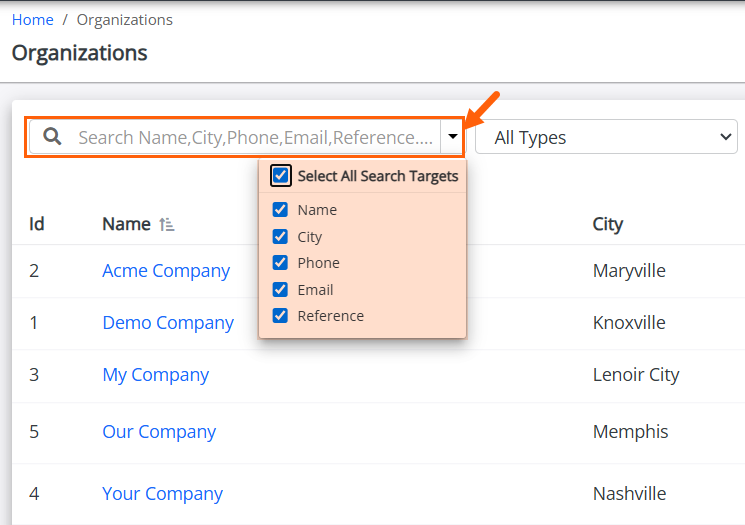Sort by the City column header
Image resolution: width=745 pixels, height=525 pixels.
click(x=608, y=224)
